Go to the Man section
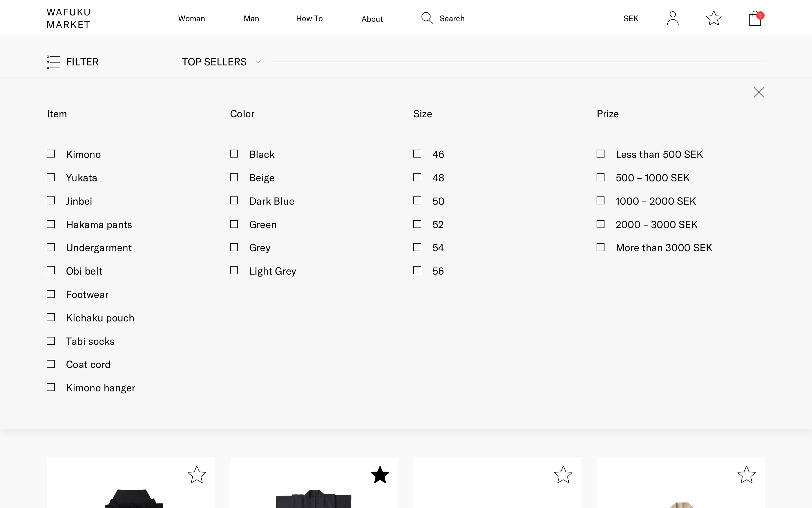This screenshot has width=812, height=508. click(251, 18)
